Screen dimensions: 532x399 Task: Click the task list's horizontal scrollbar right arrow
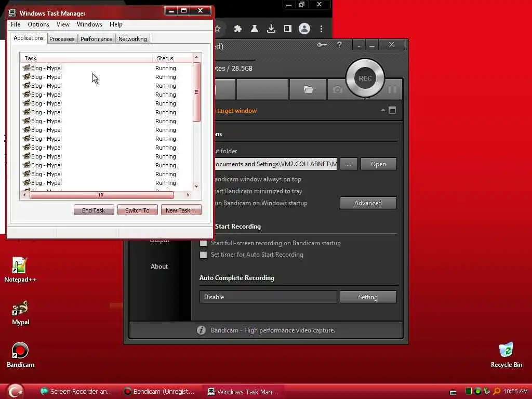(188, 195)
